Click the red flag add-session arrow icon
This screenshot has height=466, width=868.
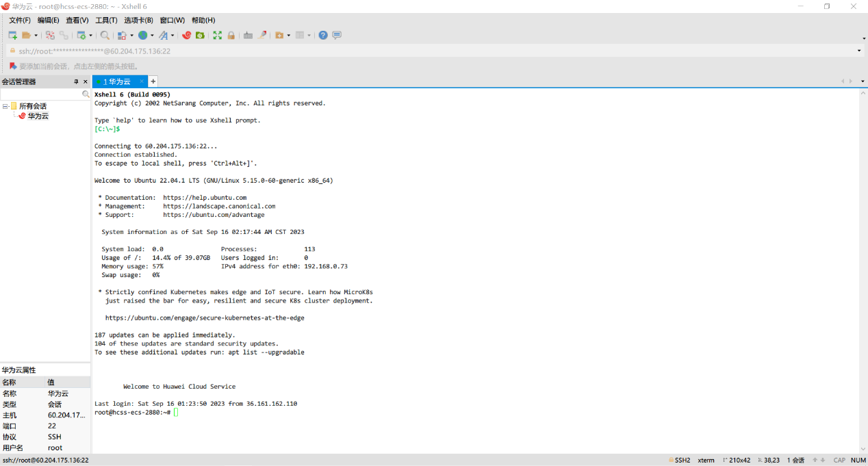[x=13, y=66]
